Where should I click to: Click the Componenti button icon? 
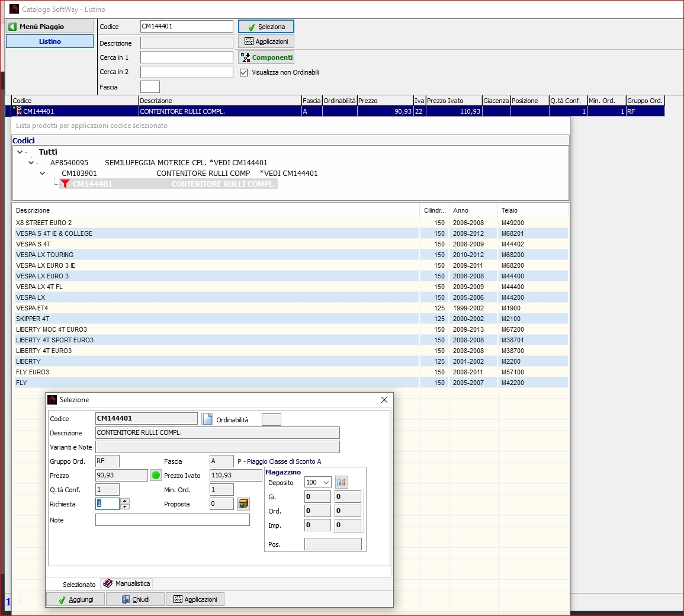coord(246,57)
